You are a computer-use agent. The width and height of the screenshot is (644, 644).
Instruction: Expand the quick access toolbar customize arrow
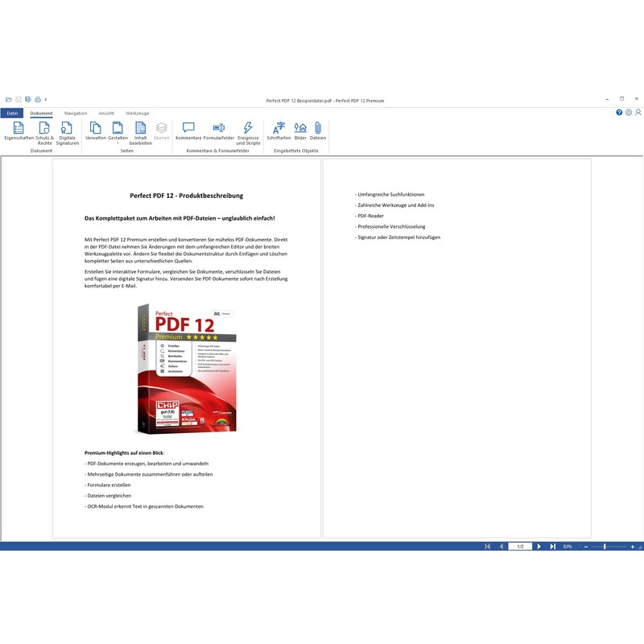click(46, 100)
